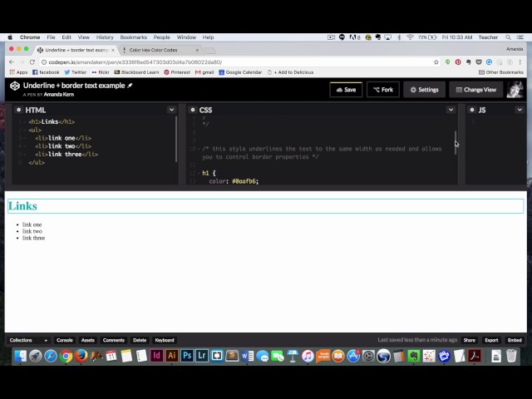This screenshot has height=399, width=532.
Task: Open Change View options
Action: coord(476,90)
